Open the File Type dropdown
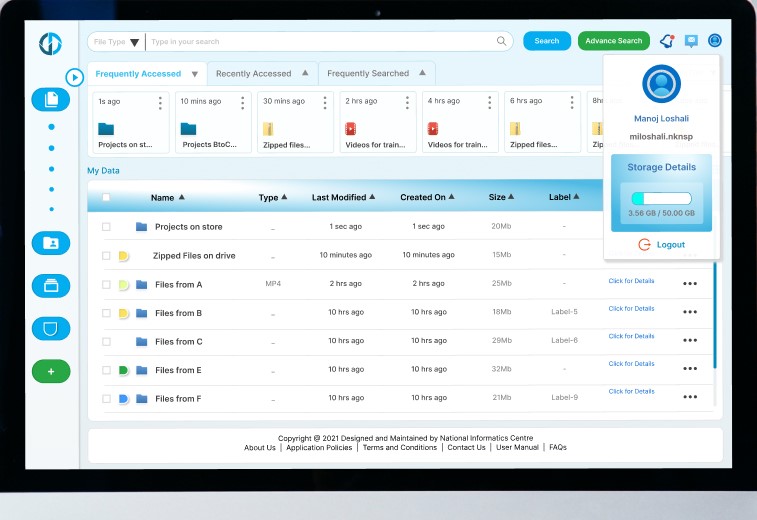 click(116, 42)
